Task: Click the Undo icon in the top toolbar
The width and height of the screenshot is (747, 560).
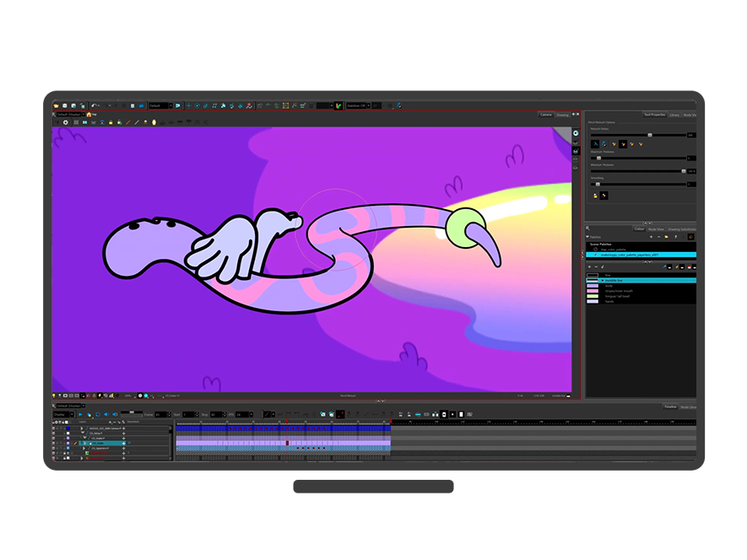Action: [95, 105]
